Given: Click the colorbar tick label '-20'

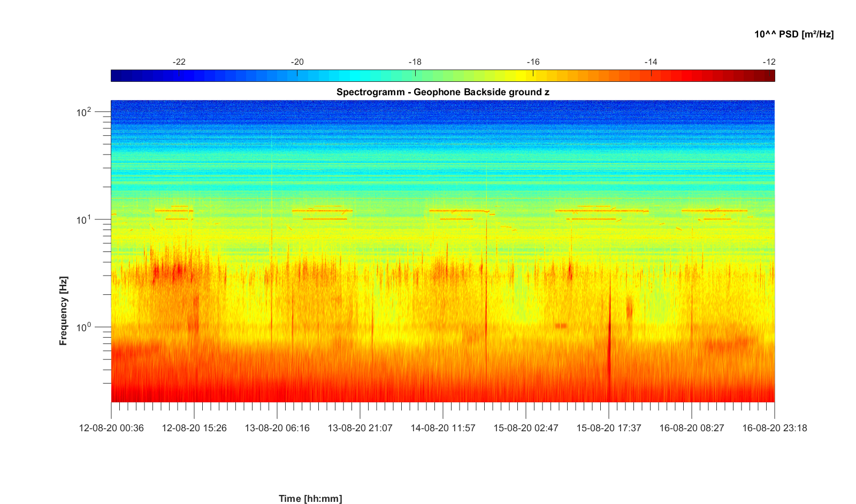Looking at the screenshot, I should click(x=297, y=62).
